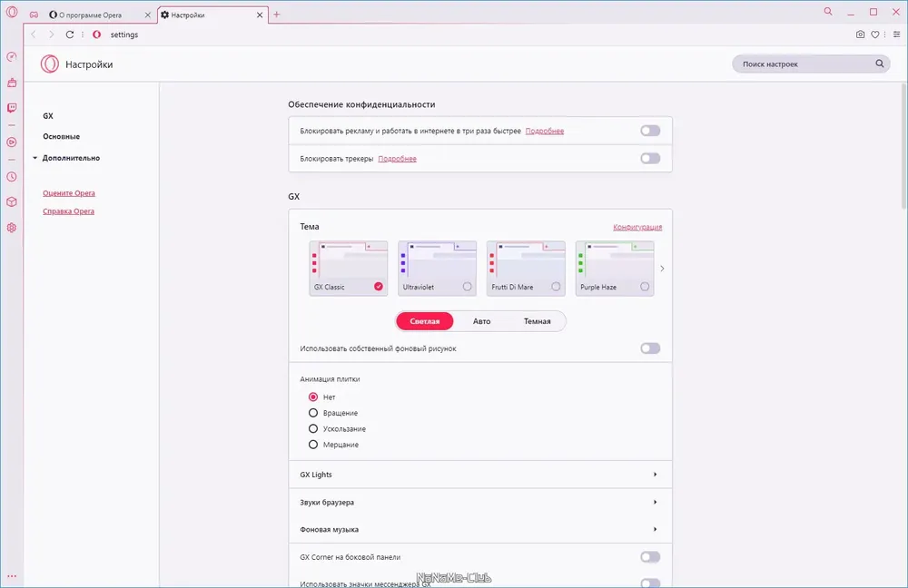Enable own background picture switch
Image resolution: width=908 pixels, height=588 pixels.
click(650, 348)
